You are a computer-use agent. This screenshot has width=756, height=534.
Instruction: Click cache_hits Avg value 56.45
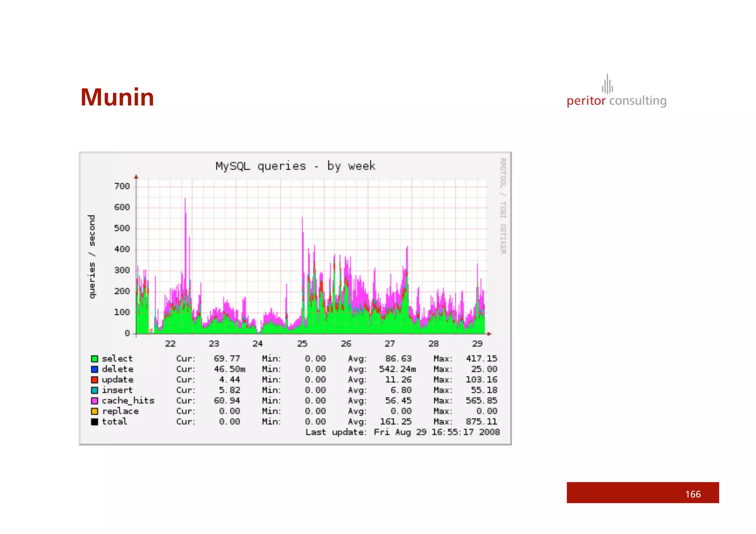(398, 401)
